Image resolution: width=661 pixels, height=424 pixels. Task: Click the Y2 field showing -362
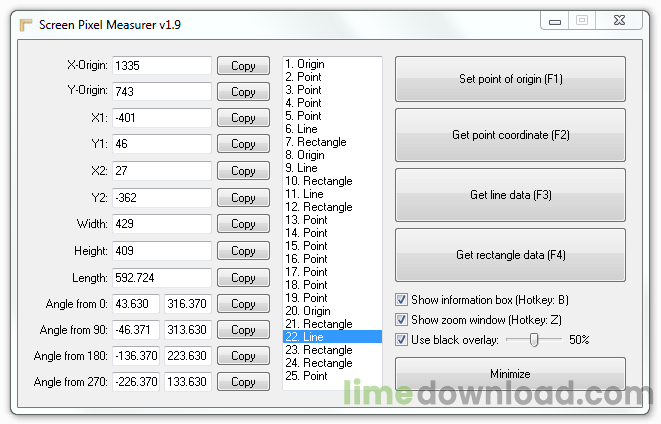(x=162, y=198)
